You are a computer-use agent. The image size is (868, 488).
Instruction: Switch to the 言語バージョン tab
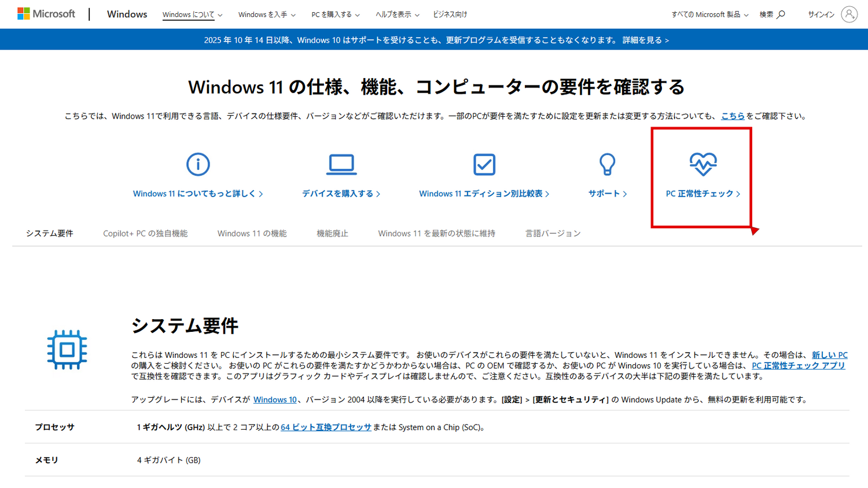pyautogui.click(x=552, y=233)
